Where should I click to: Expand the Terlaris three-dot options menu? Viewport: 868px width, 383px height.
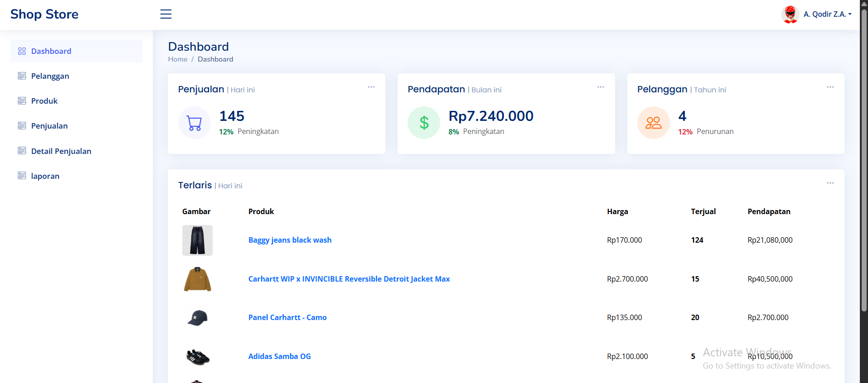coord(830,183)
